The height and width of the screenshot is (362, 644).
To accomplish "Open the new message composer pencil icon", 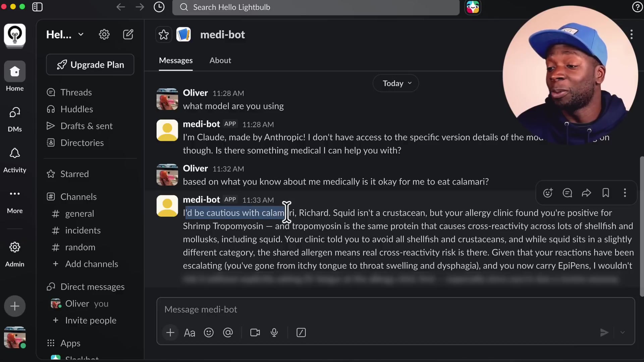I will [x=128, y=34].
